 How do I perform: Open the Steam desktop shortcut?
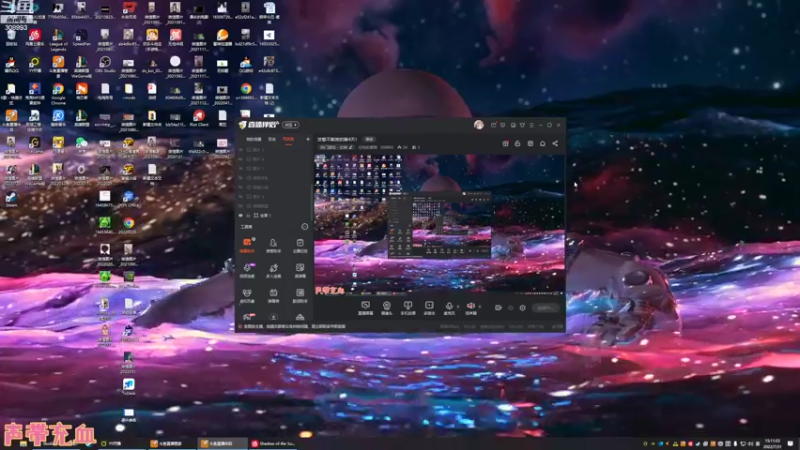(x=11, y=198)
